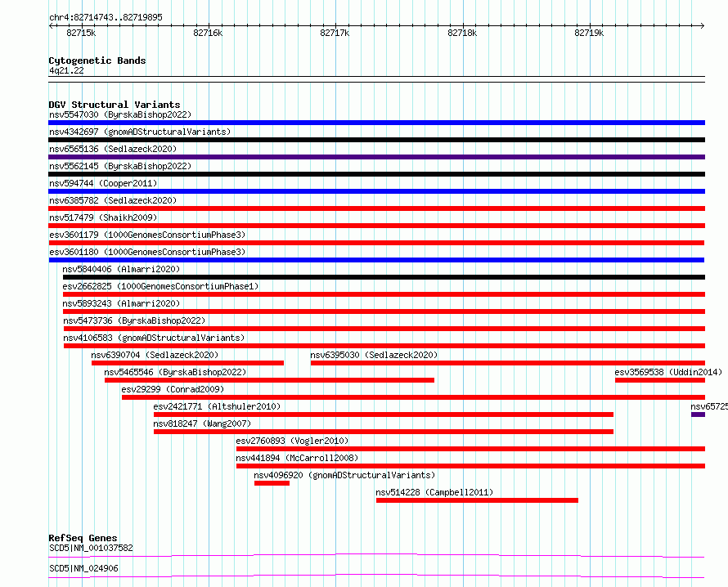Click the right arrowhead of the ruler
This screenshot has width=728, height=587.
703,25
